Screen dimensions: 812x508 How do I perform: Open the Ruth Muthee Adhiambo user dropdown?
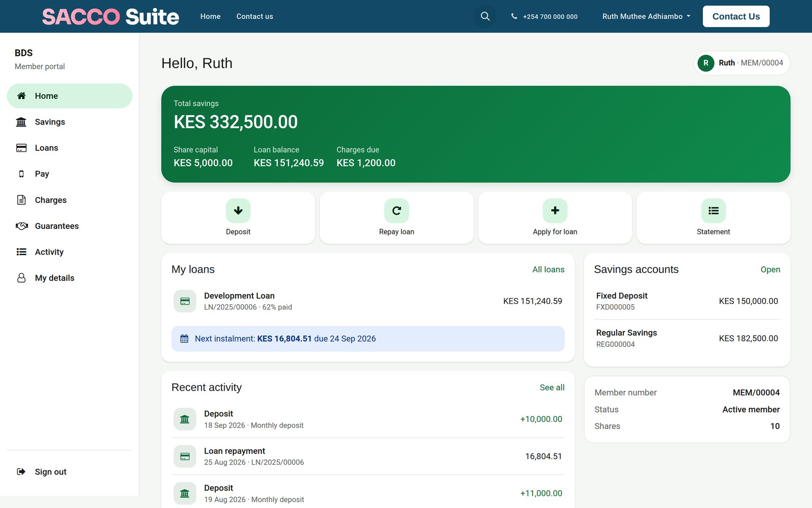(646, 16)
